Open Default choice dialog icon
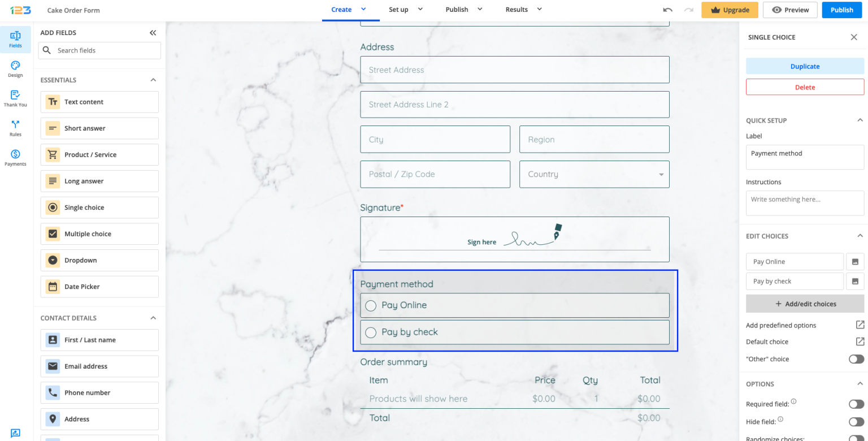 coord(860,341)
